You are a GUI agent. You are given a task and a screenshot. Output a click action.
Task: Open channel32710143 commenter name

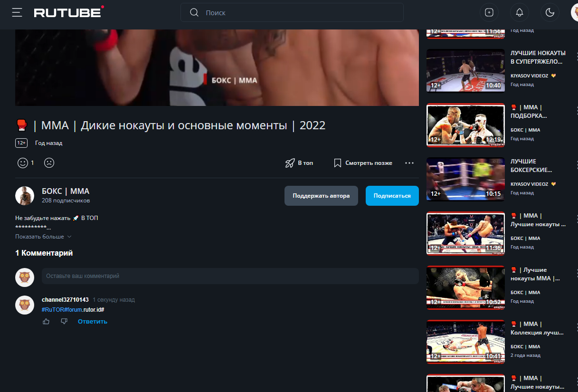(65, 300)
